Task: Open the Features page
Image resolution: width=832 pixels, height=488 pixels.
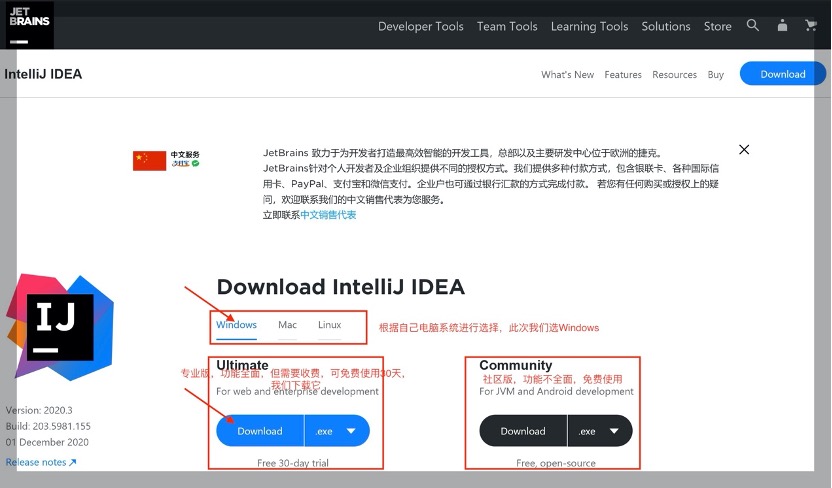Action: coord(622,75)
